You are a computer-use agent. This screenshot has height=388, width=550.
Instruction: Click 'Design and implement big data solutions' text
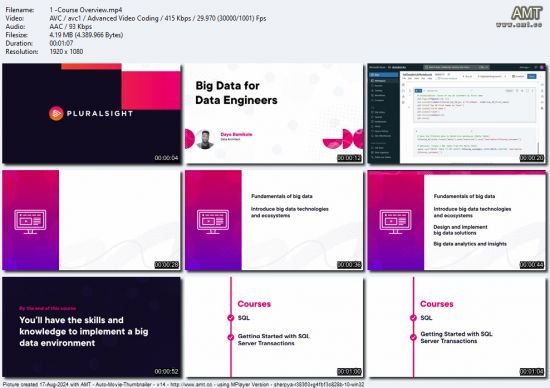click(x=460, y=230)
